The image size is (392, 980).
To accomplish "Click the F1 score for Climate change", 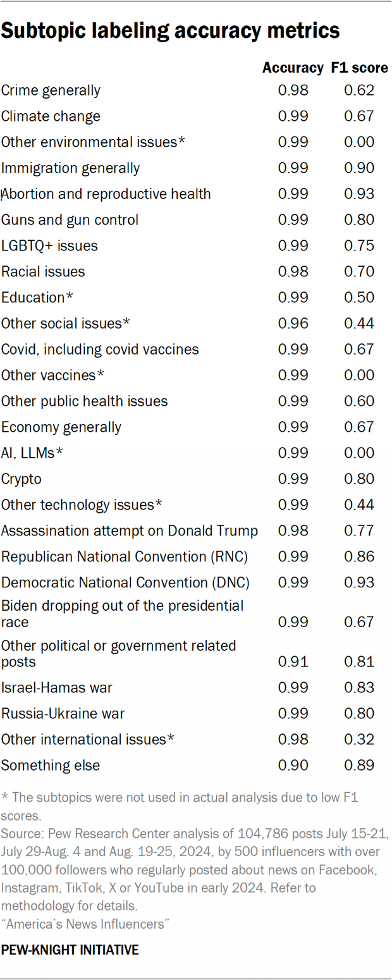I will pos(359,116).
